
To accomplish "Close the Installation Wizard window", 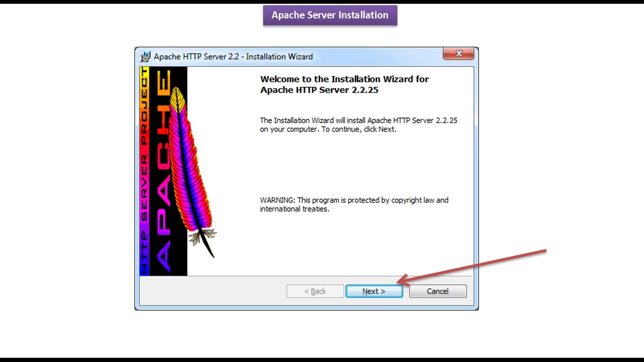I will [458, 53].
